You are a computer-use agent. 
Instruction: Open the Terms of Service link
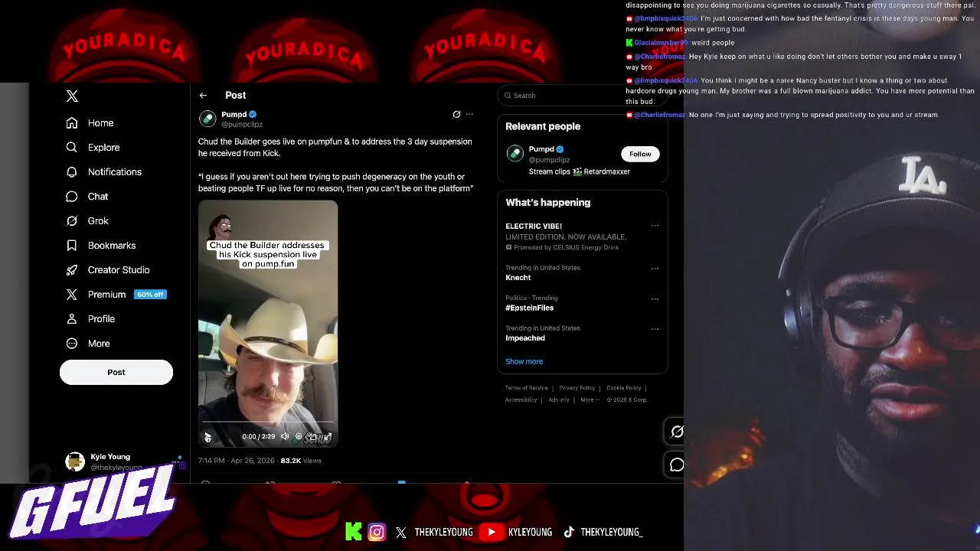coord(527,388)
